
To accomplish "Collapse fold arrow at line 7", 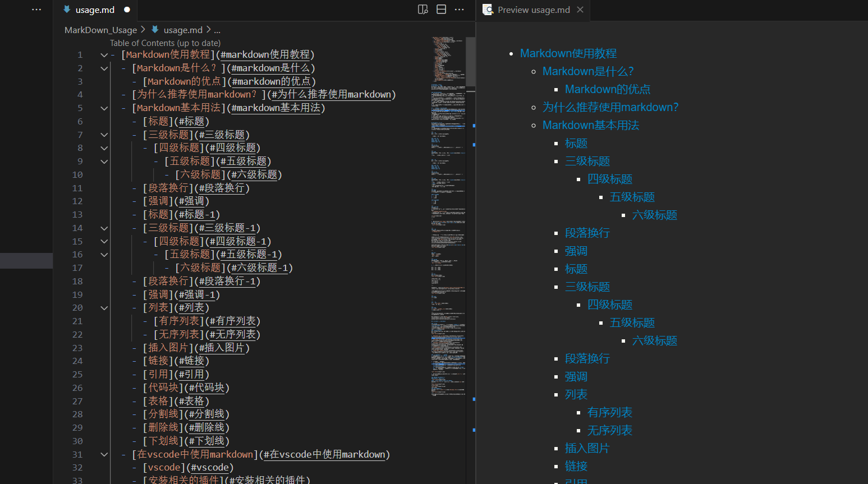I will click(x=104, y=135).
